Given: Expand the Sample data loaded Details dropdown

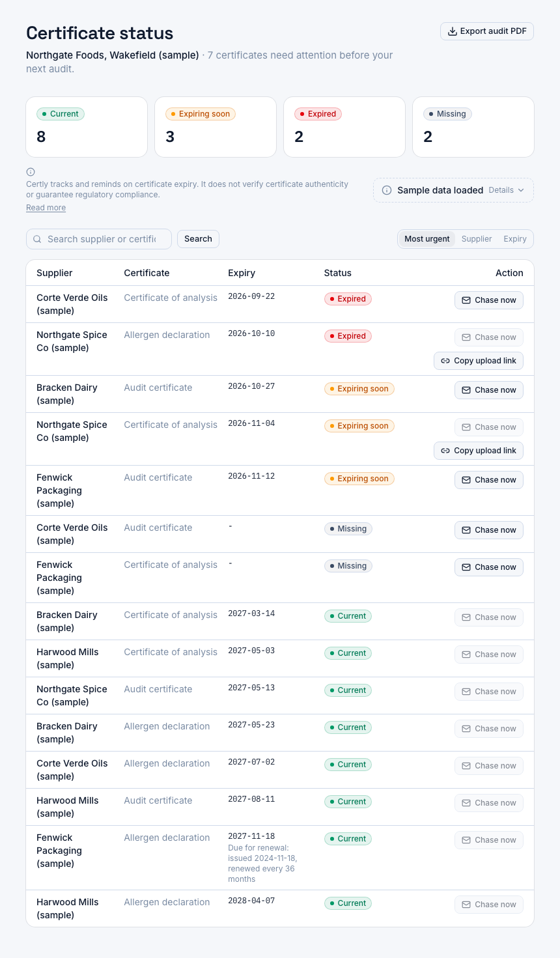Looking at the screenshot, I should click(x=507, y=190).
